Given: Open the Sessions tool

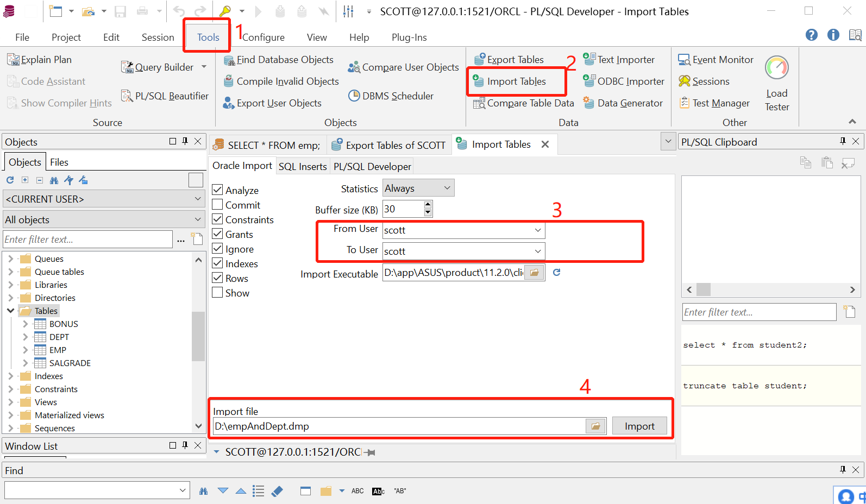Looking at the screenshot, I should 704,81.
